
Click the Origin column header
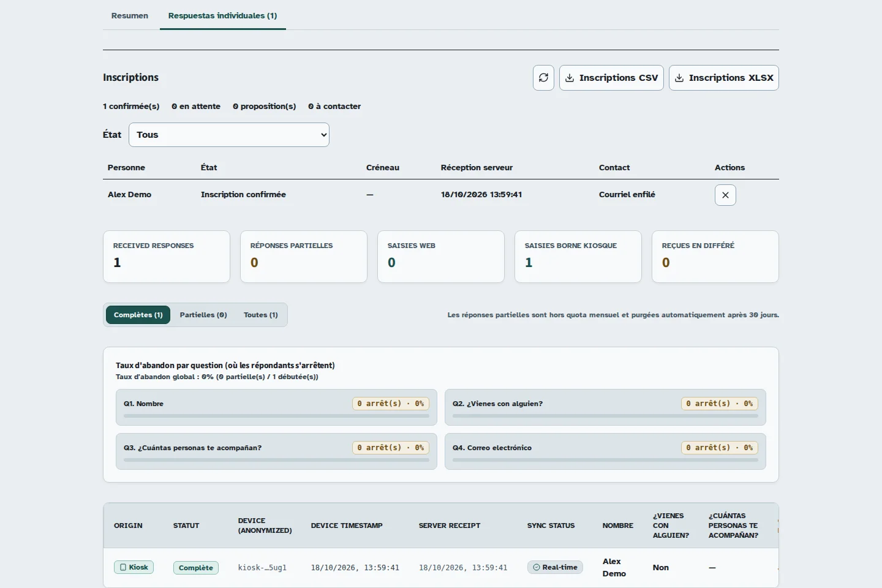128,526
